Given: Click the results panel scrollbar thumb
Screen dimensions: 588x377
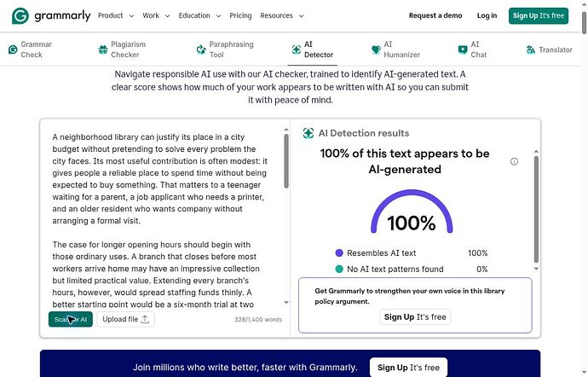Looking at the screenshot, I should [536, 209].
